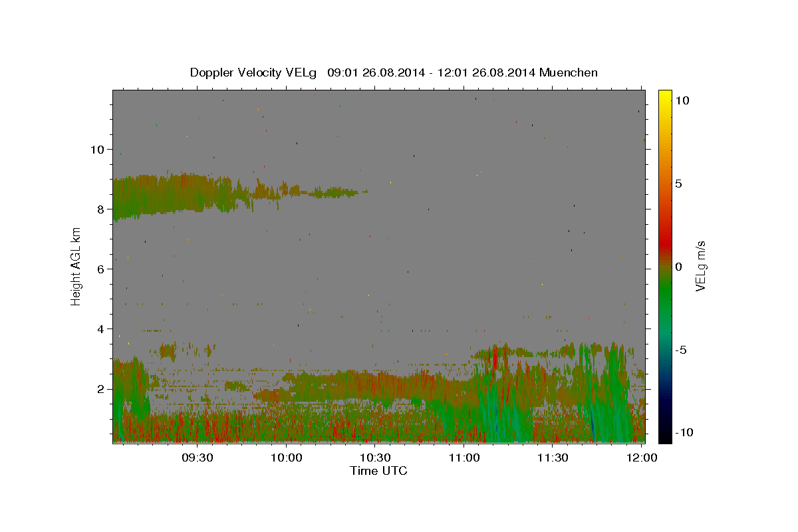
Task: Click the 'Time UTC' axis label
Action: tap(378, 471)
